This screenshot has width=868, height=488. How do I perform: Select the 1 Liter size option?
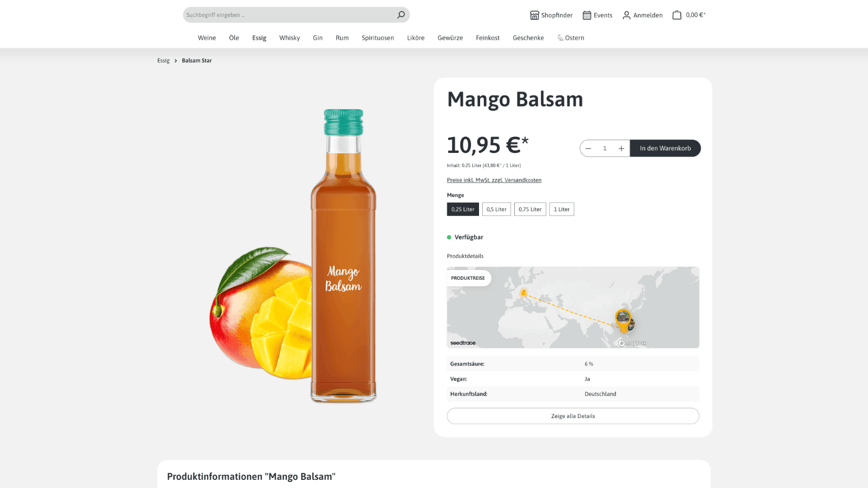(561, 209)
